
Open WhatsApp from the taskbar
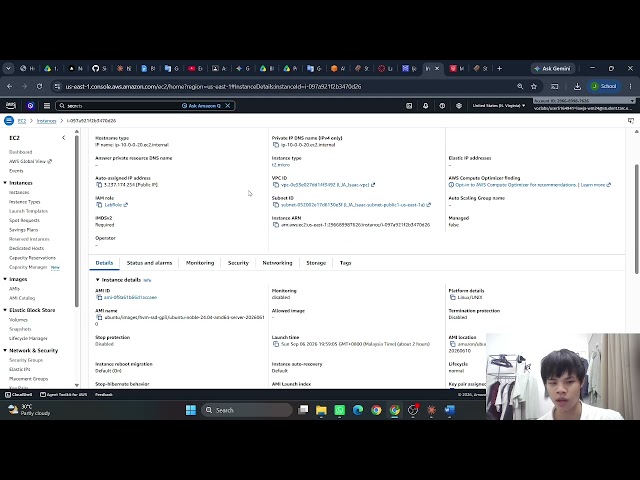pyautogui.click(x=340, y=410)
